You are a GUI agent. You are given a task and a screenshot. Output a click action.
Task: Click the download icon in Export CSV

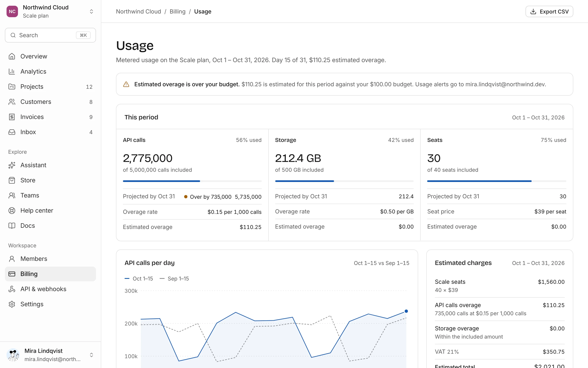533,11
